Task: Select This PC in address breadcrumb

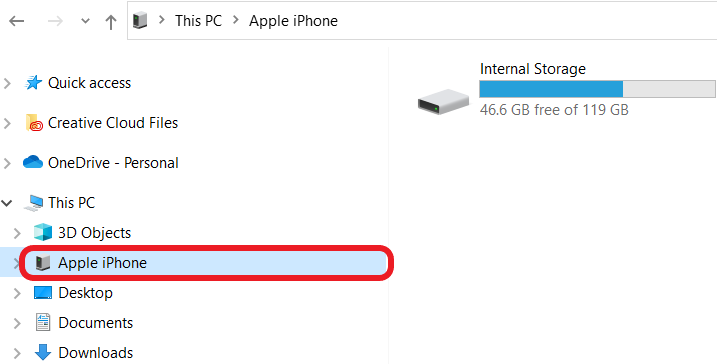Action: click(x=198, y=21)
